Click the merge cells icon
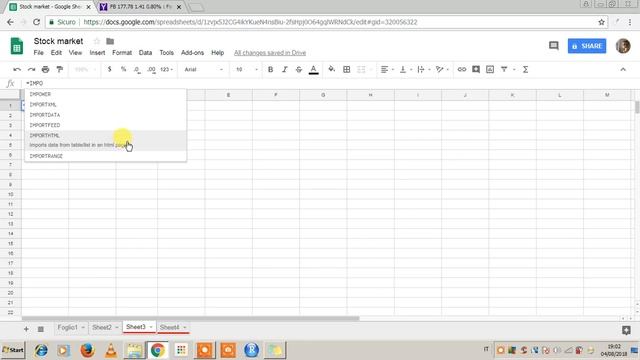The width and height of the screenshot is (640, 360). [x=361, y=69]
